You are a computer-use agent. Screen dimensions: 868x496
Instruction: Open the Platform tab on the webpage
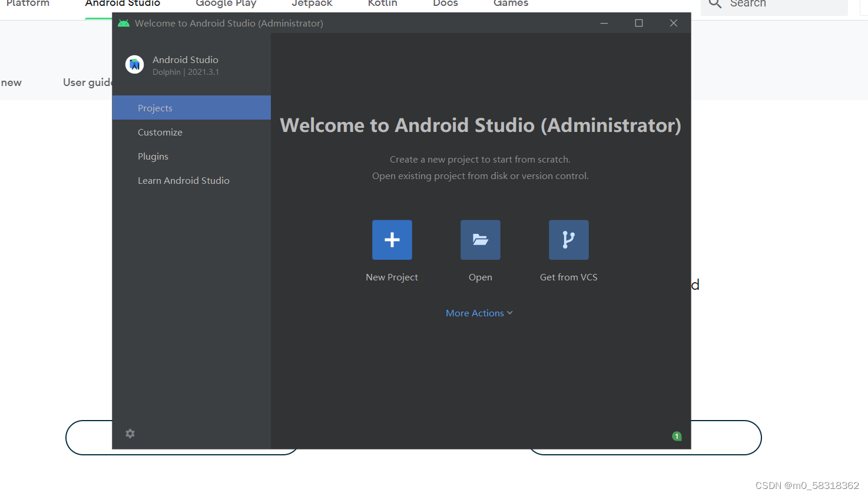point(28,4)
